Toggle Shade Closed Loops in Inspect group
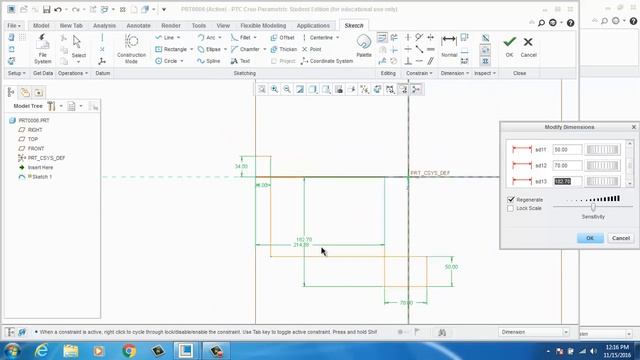This screenshot has height=360, width=640. click(x=485, y=61)
